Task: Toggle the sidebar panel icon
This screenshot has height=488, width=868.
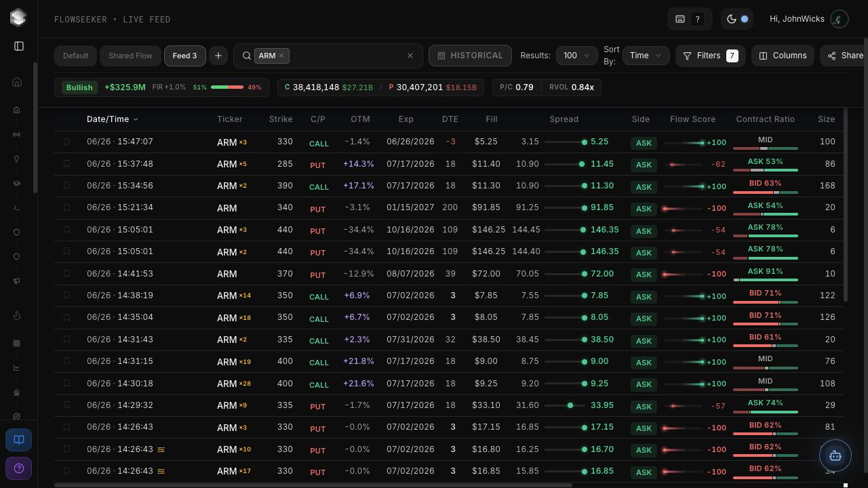Action: point(19,46)
